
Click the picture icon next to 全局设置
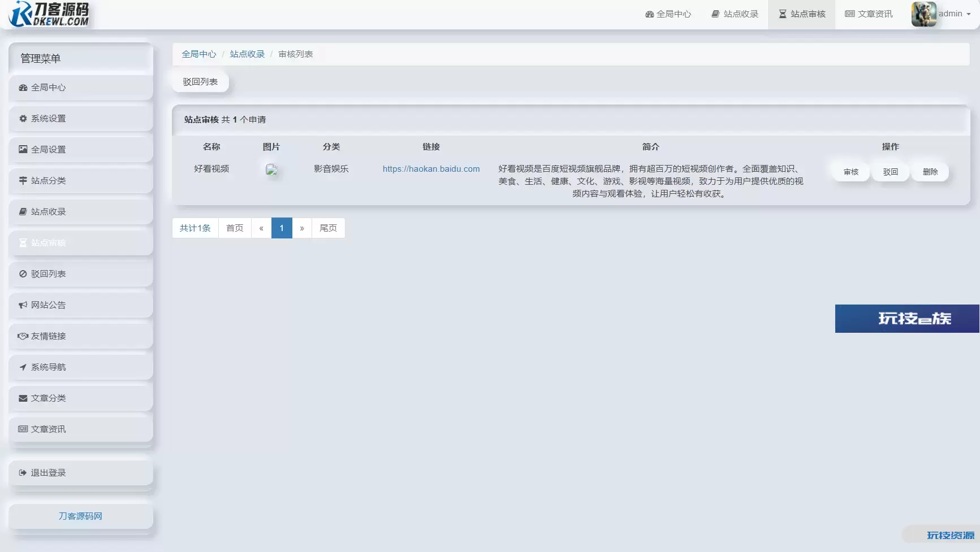click(x=23, y=150)
